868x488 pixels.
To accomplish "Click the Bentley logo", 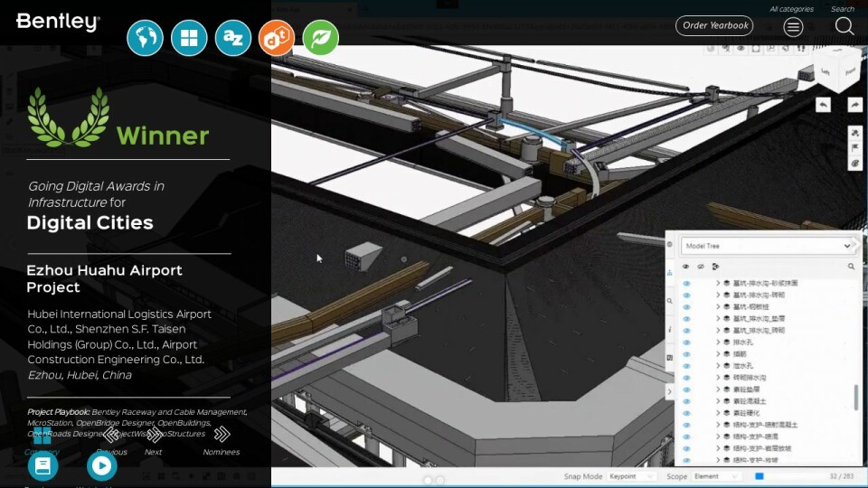I will pos(58,22).
